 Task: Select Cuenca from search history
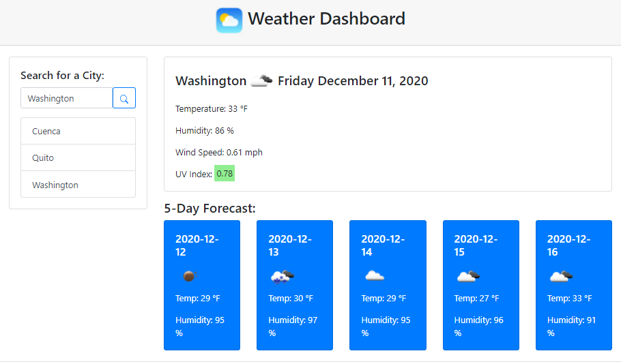point(78,131)
